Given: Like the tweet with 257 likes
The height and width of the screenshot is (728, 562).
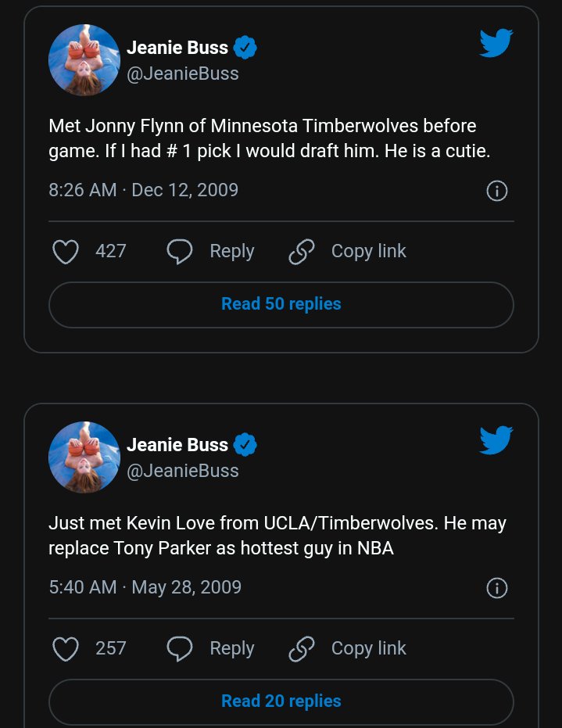Looking at the screenshot, I should pos(66,649).
